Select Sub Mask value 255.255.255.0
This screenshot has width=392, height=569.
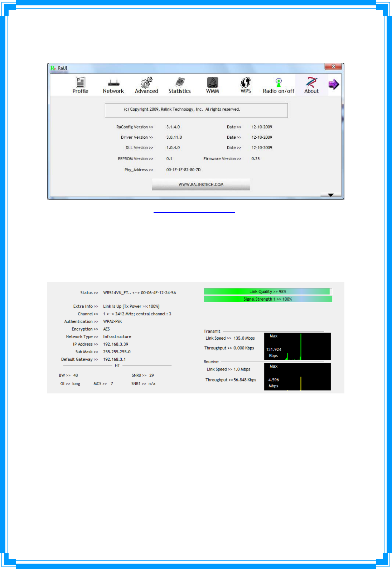[117, 352]
